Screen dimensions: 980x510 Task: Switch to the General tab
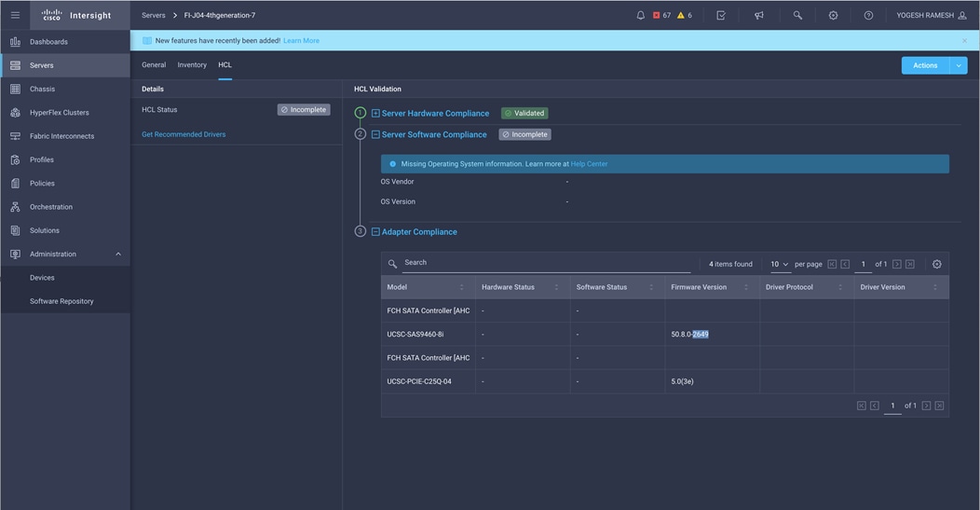154,64
